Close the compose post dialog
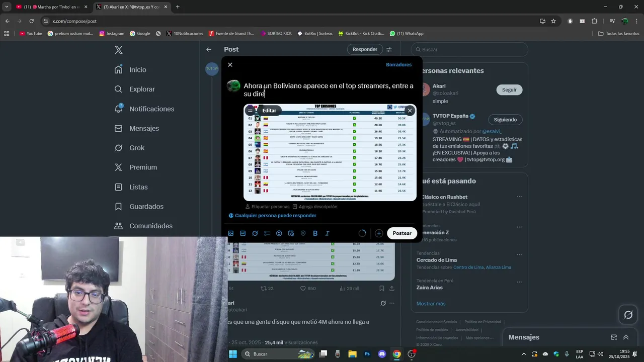The height and width of the screenshot is (362, 644). pyautogui.click(x=230, y=65)
